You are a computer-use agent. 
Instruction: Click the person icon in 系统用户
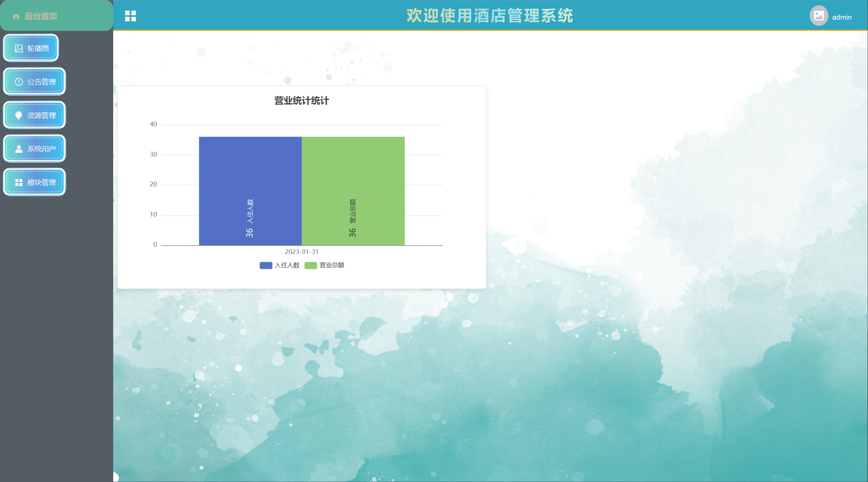click(19, 149)
